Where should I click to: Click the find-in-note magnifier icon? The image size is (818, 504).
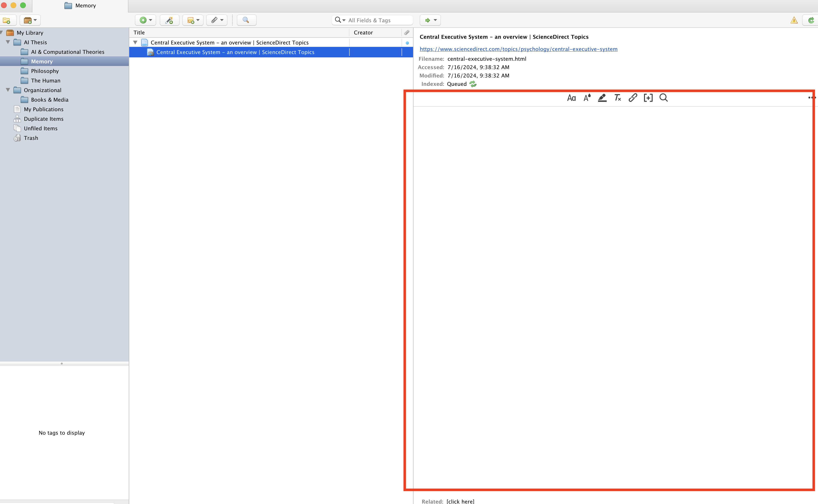pos(664,98)
